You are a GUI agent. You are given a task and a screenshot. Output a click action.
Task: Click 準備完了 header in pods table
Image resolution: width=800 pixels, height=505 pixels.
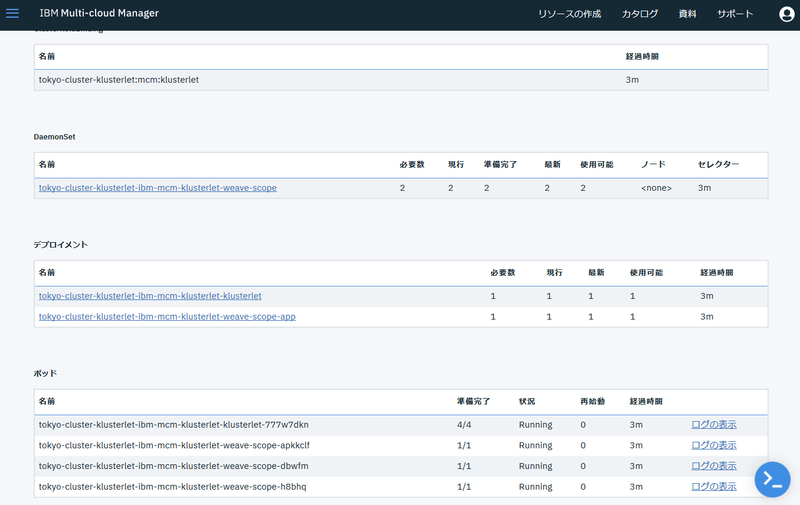[473, 401]
